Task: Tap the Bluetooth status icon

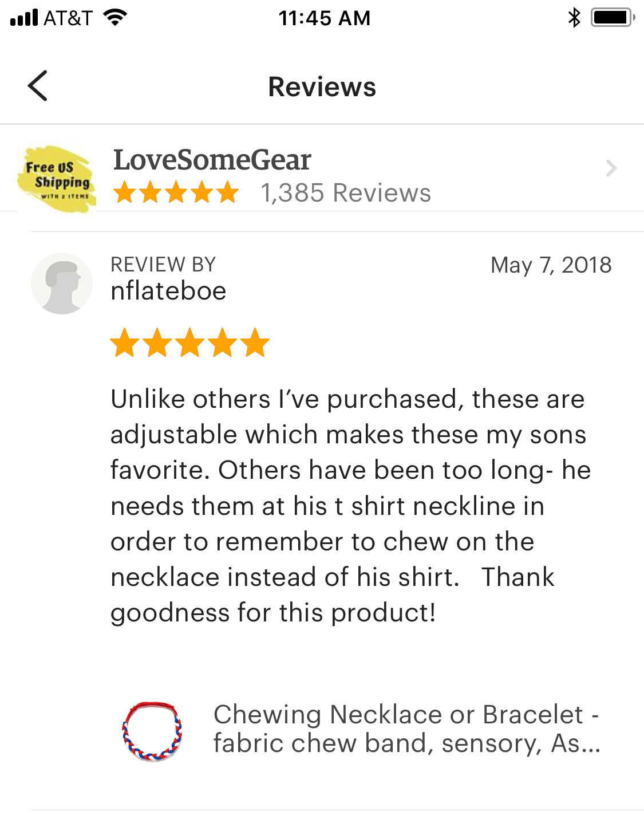Action: [574, 18]
